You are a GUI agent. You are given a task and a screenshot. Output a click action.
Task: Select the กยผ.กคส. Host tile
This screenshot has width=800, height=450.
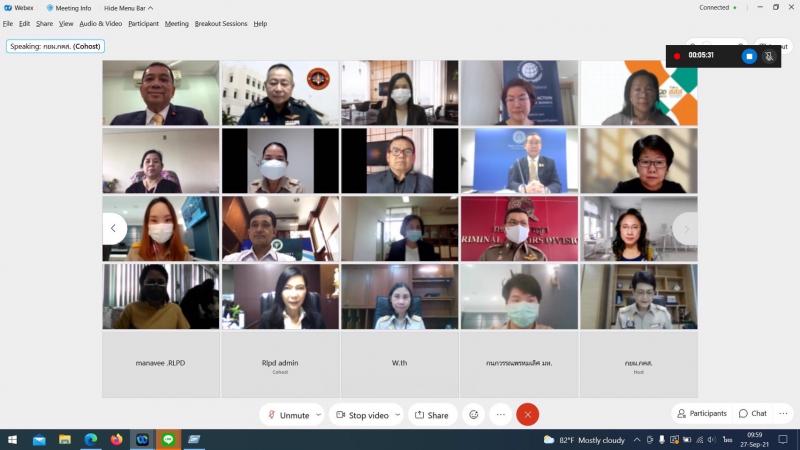[639, 363]
